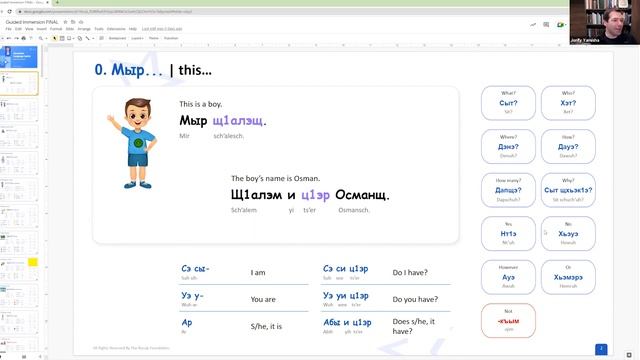Check cloud save status icon
The image size is (640, 360).
(x=81, y=22)
